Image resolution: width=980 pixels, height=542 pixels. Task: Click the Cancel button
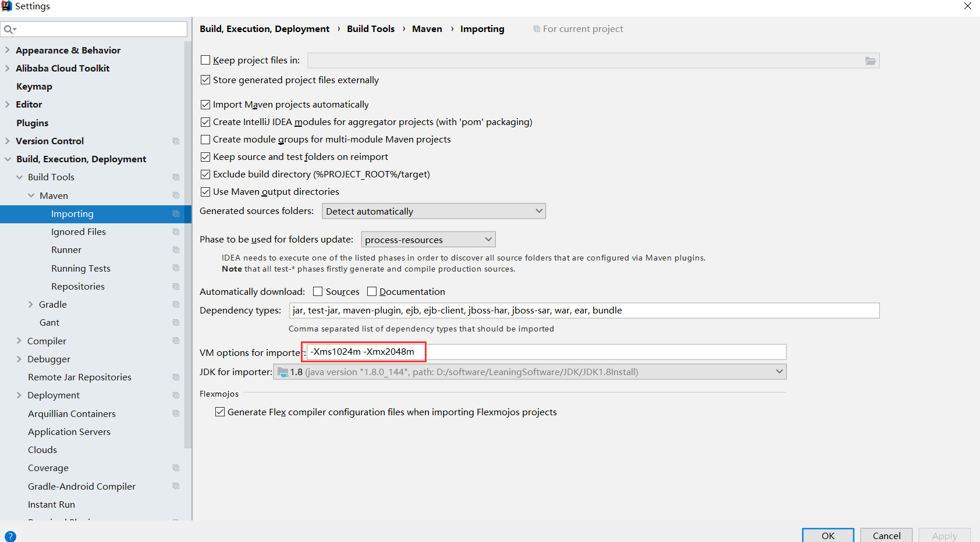coord(886,536)
